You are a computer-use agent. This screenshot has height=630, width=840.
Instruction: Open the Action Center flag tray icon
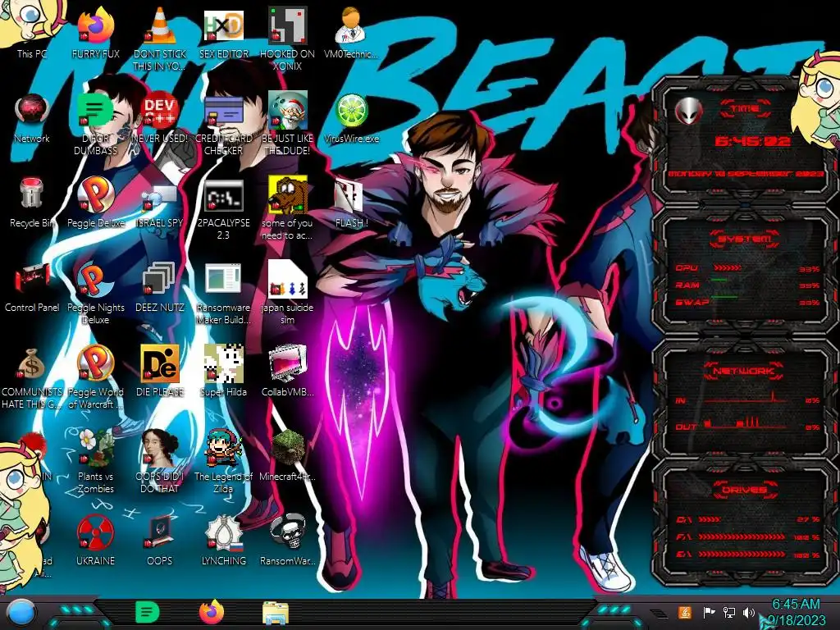(710, 612)
